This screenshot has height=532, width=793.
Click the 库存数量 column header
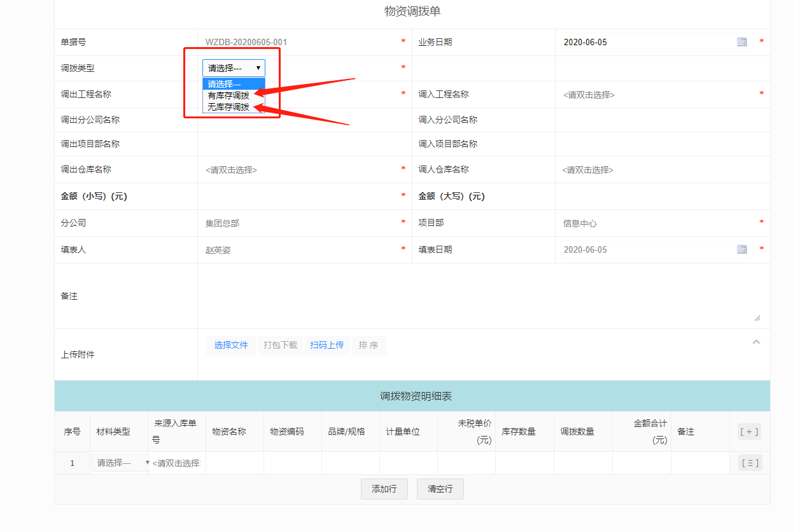pos(519,431)
